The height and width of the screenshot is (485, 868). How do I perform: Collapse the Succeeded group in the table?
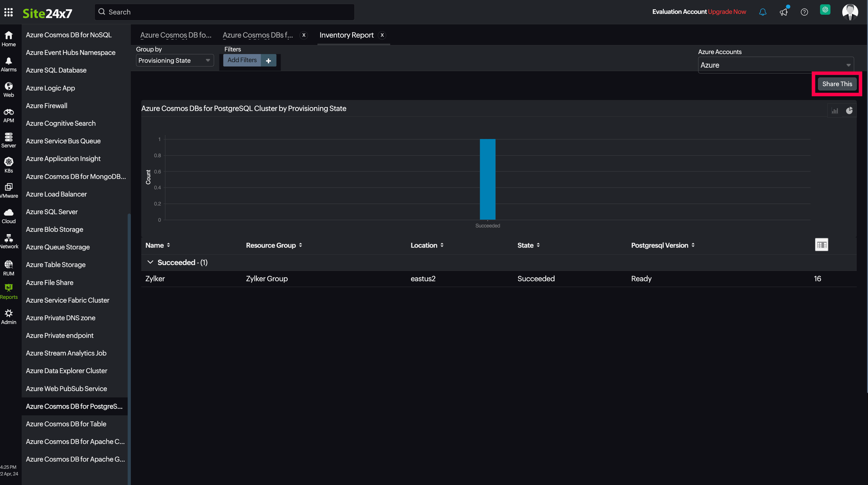[150, 262]
